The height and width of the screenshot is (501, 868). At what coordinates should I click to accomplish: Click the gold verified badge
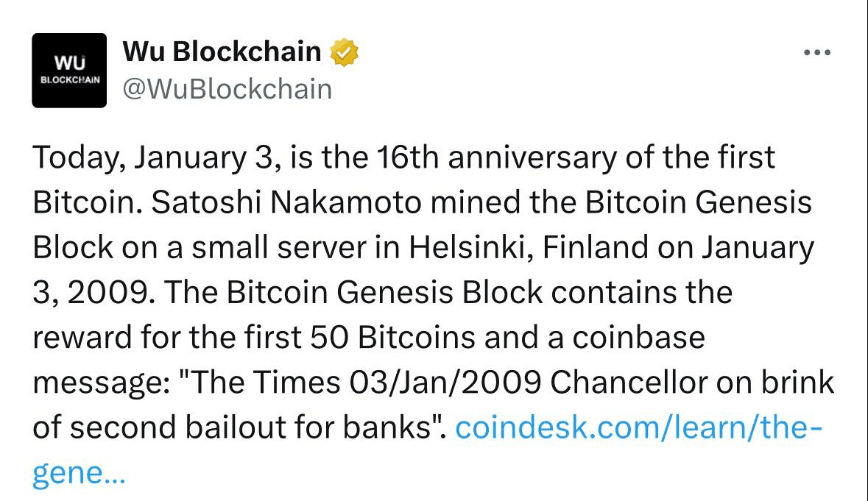click(x=344, y=52)
